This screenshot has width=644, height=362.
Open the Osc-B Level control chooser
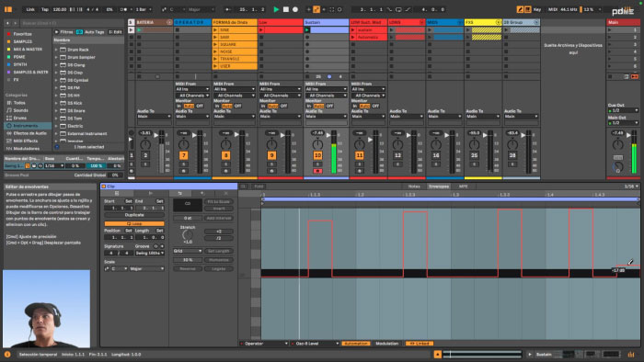(315, 344)
